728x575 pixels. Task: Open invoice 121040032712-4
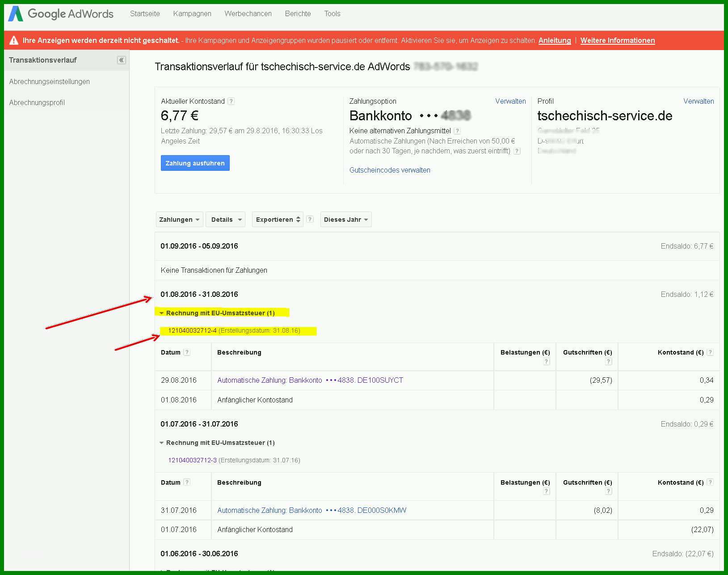click(x=192, y=330)
